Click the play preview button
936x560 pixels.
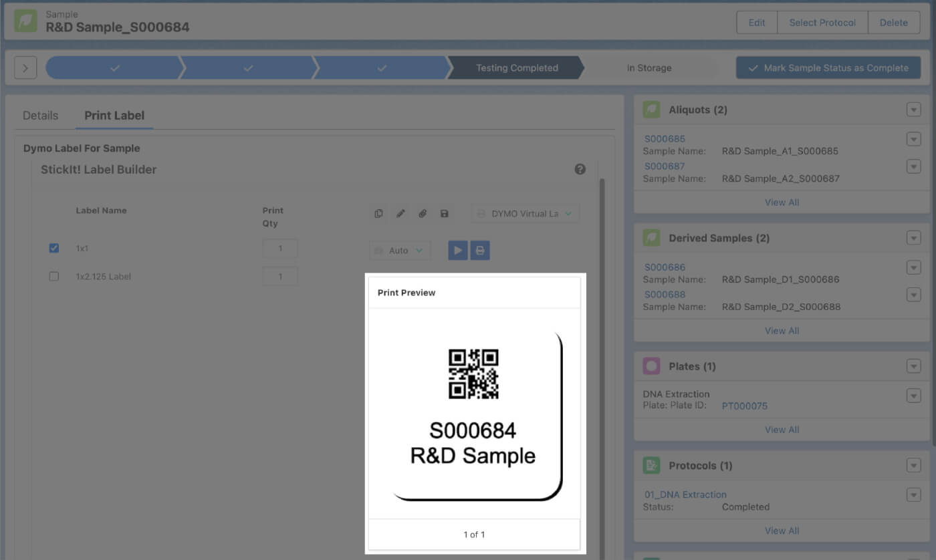(x=458, y=251)
